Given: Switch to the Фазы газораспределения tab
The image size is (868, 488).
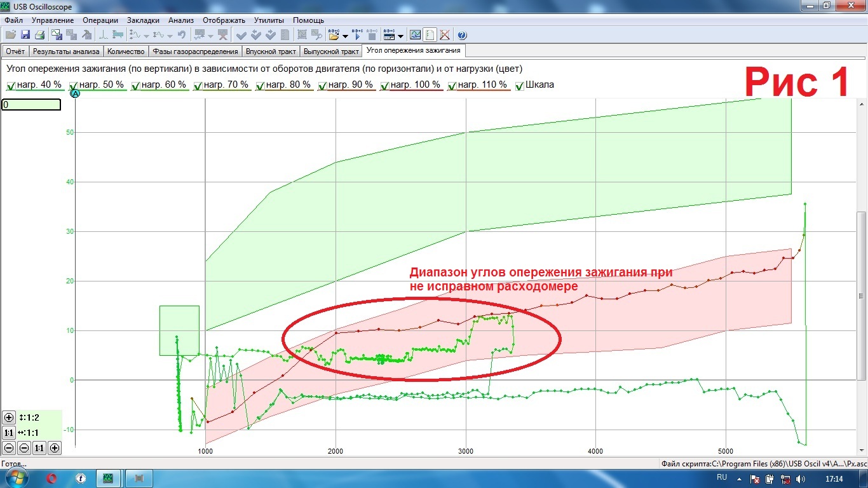Looking at the screenshot, I should pyautogui.click(x=196, y=51).
